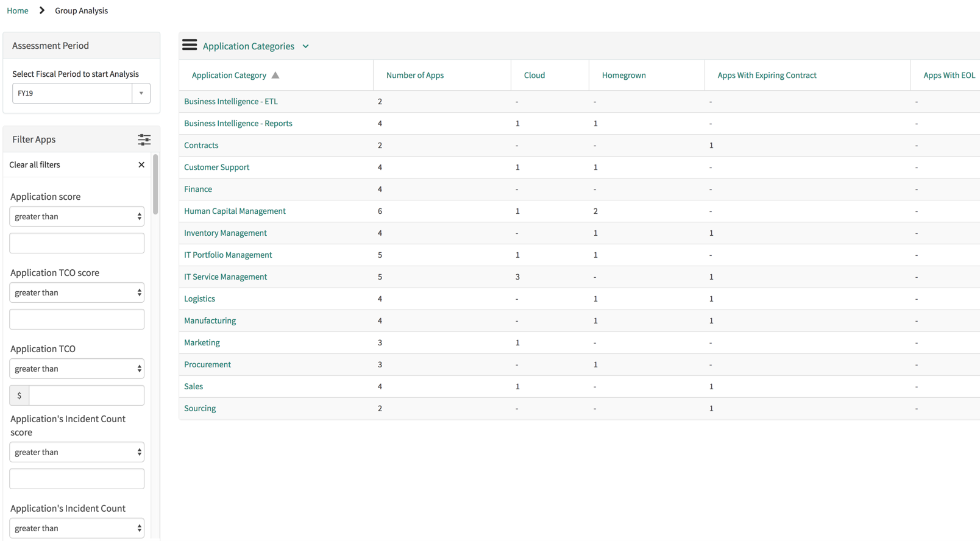Click Expiring Contract value for Logistics row
This screenshot has width=980, height=541.
pyautogui.click(x=711, y=299)
